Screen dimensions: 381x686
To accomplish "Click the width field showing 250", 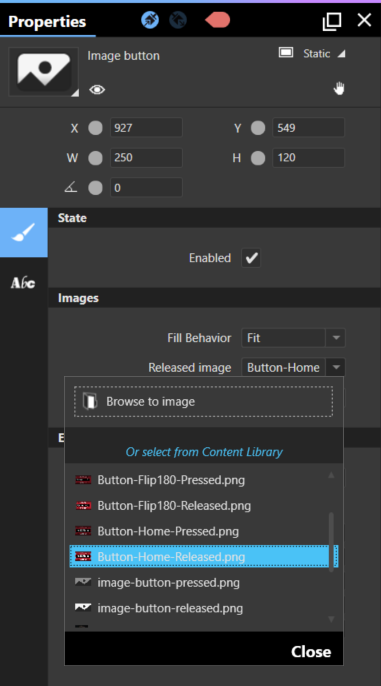I will (146, 158).
